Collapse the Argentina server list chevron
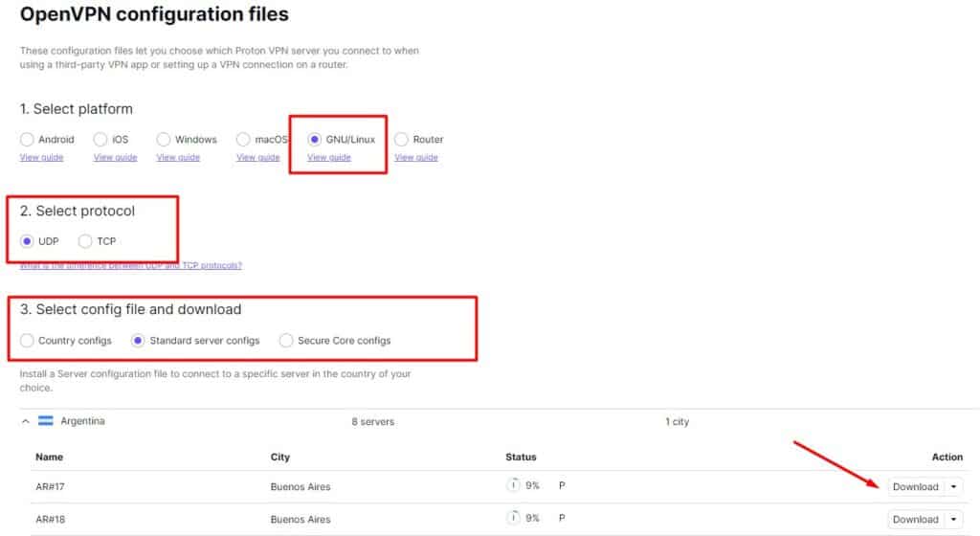The height and width of the screenshot is (536, 980). click(26, 422)
